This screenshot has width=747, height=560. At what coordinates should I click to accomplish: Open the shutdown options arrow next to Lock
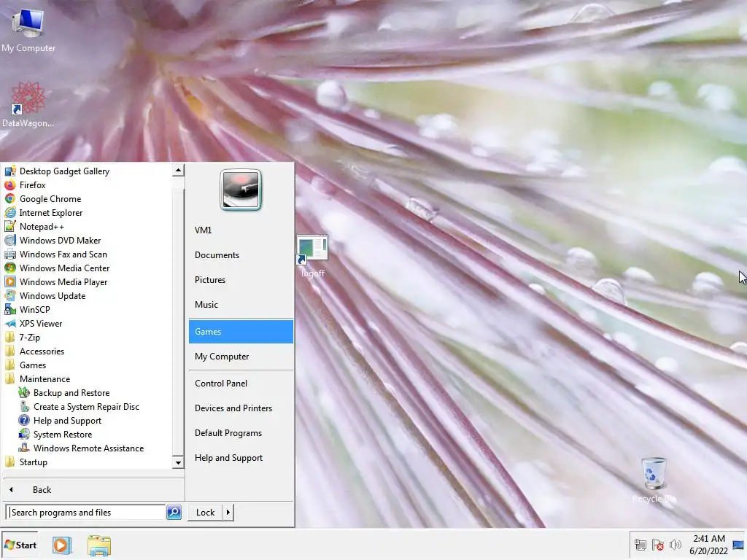point(228,513)
